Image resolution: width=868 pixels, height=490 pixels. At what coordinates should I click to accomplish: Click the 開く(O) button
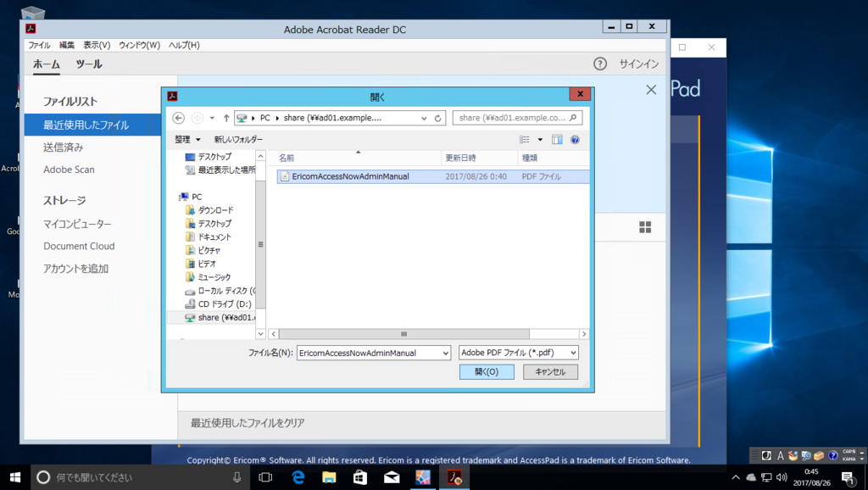(x=487, y=372)
